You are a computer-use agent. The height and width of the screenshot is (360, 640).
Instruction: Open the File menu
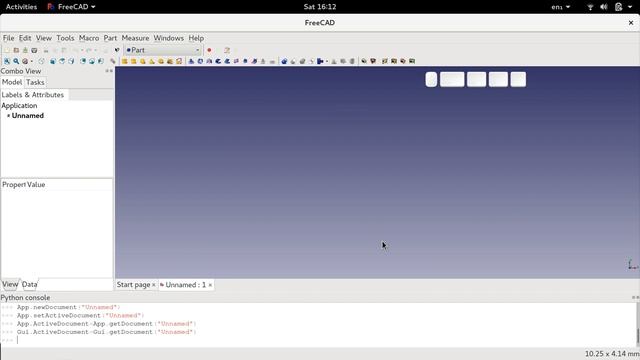[x=9, y=38]
